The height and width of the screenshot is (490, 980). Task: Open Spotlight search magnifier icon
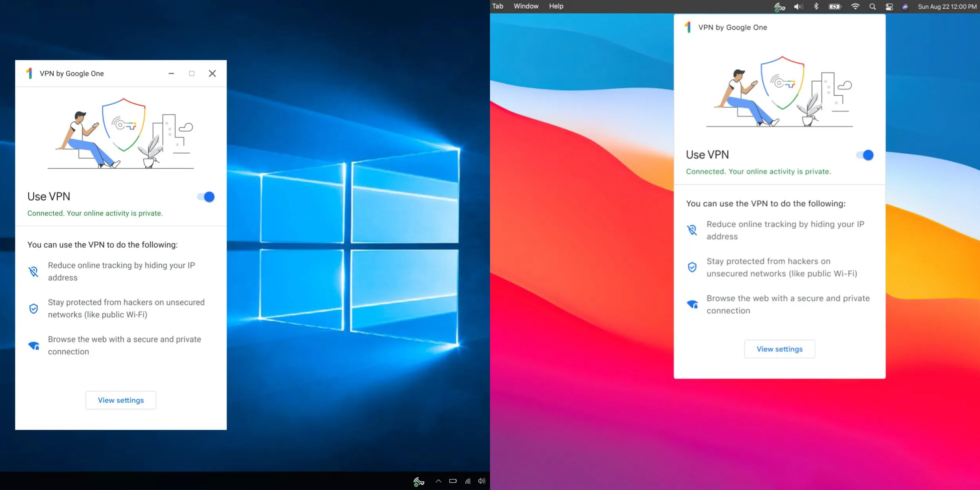point(872,7)
